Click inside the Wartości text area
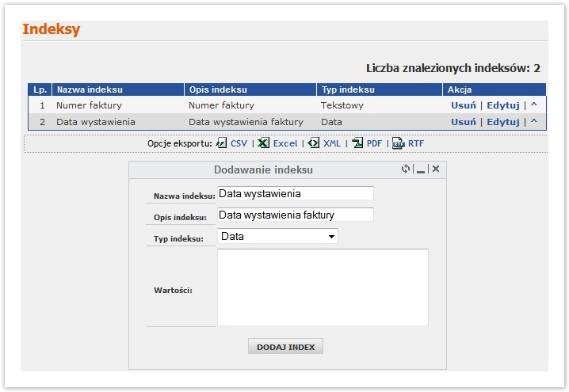Screen dimensions: 569x392 (323, 287)
